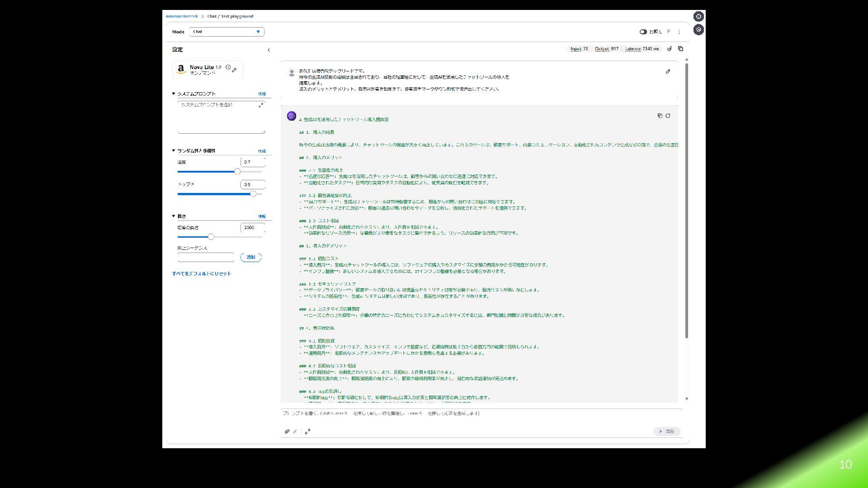Click the 実行 run button
Screen dimensions: 868x488
pos(667,432)
